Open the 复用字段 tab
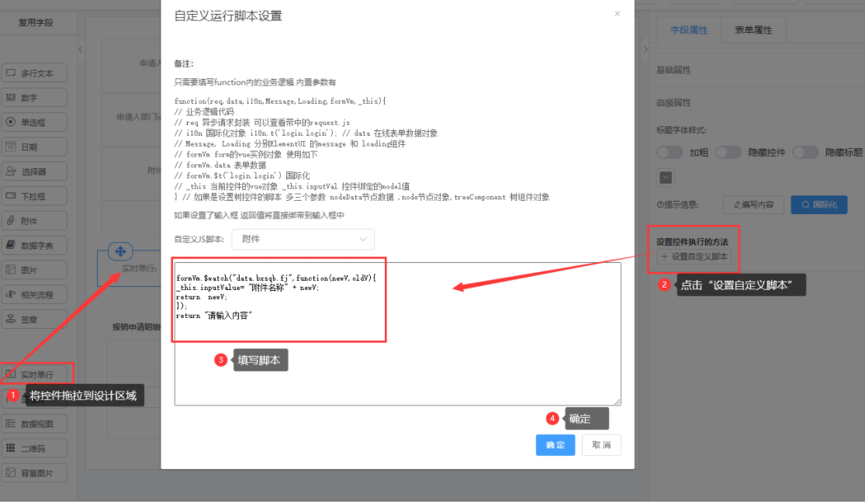The height and width of the screenshot is (504, 865). pyautogui.click(x=36, y=22)
